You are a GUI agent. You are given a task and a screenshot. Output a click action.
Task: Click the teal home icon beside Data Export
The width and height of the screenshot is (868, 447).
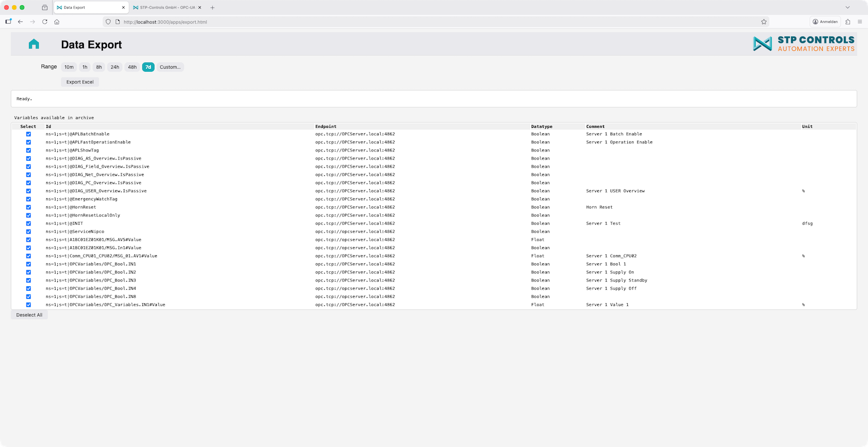(x=34, y=43)
